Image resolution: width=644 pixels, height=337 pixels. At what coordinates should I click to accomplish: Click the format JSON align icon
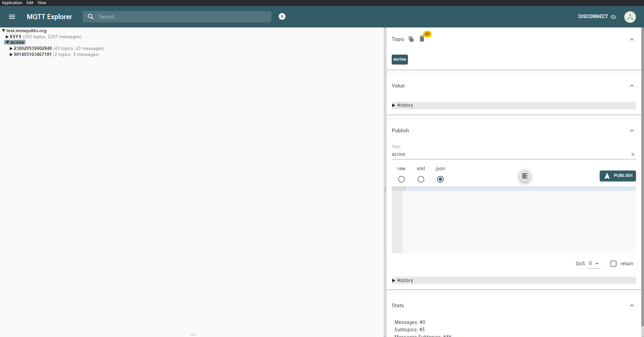pyautogui.click(x=525, y=176)
